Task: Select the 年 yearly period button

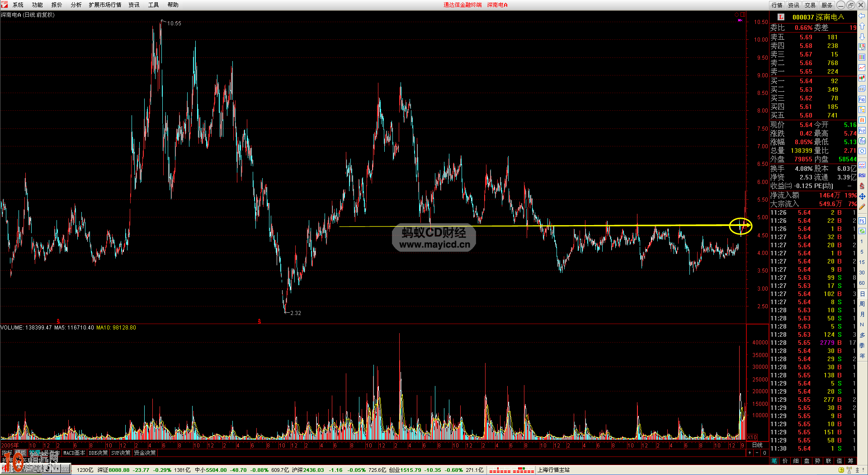Action: [x=862, y=356]
